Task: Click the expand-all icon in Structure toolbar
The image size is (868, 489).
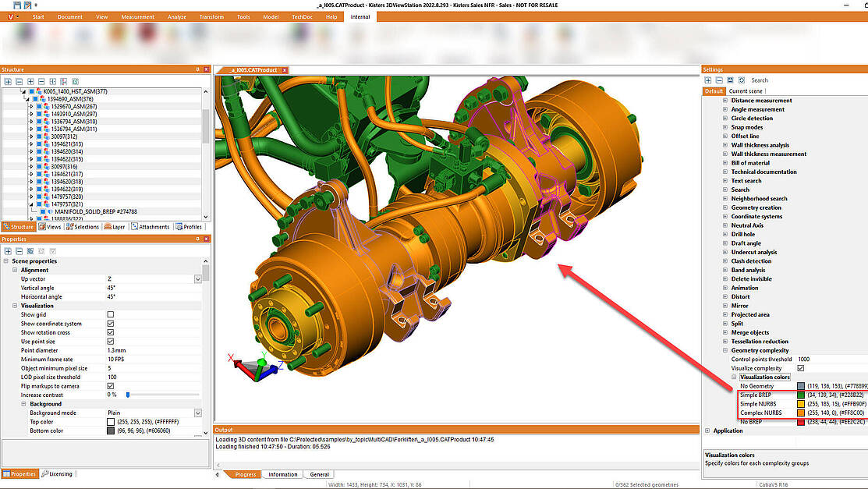Action: tap(8, 81)
